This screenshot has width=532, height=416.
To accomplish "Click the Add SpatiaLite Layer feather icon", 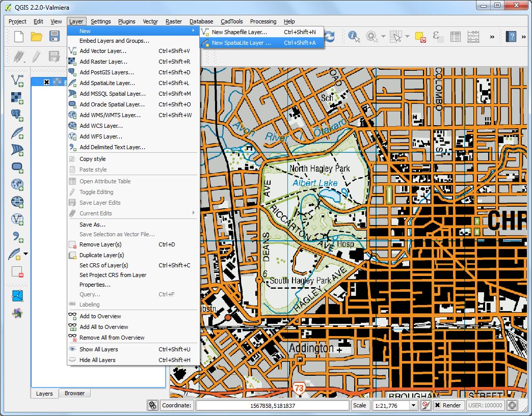I will [x=17, y=132].
